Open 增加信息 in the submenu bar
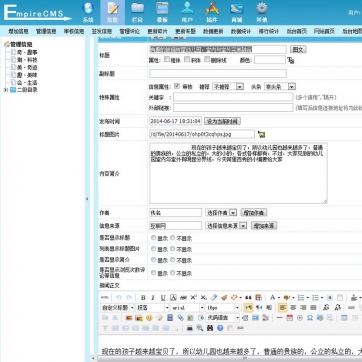The width and height of the screenshot is (362, 362). point(19,31)
